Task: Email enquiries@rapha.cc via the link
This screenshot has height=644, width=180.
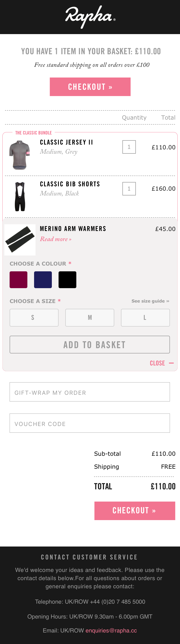Action: [111, 631]
